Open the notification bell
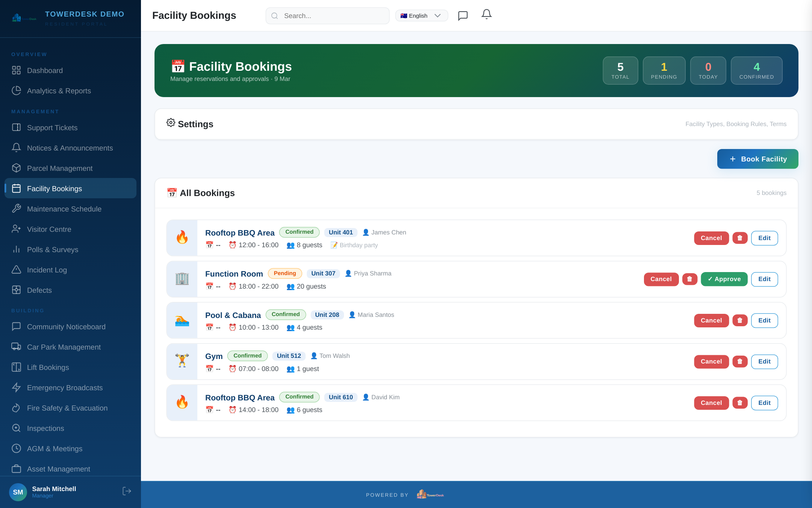812x508 pixels. click(x=486, y=15)
